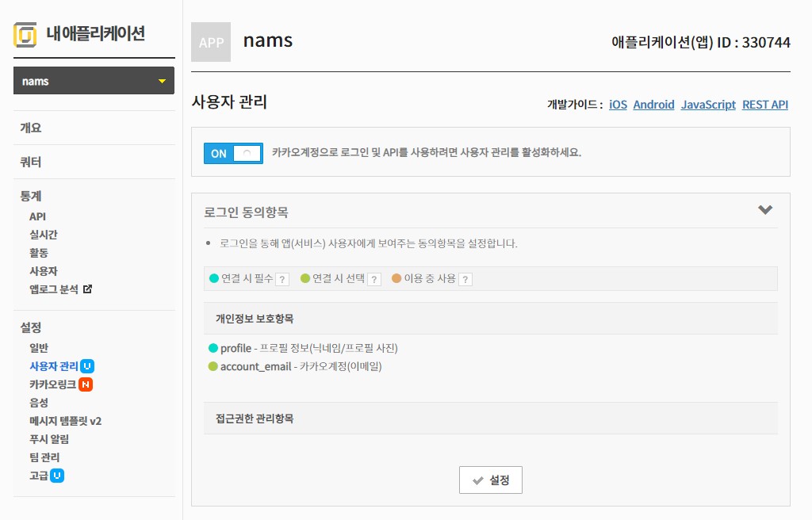
Task: Click the 설정 button with checkmark
Action: point(490,480)
